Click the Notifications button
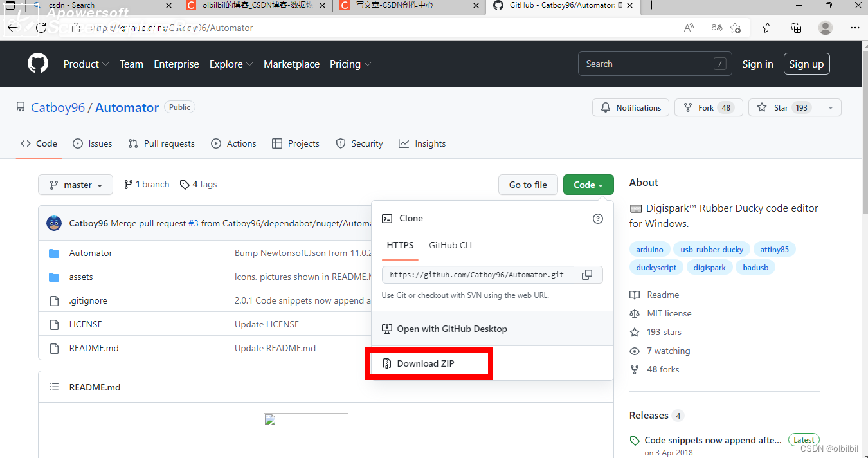 click(631, 107)
